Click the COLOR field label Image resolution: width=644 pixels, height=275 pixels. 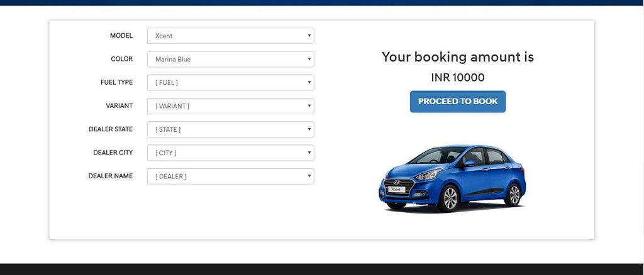(x=121, y=59)
